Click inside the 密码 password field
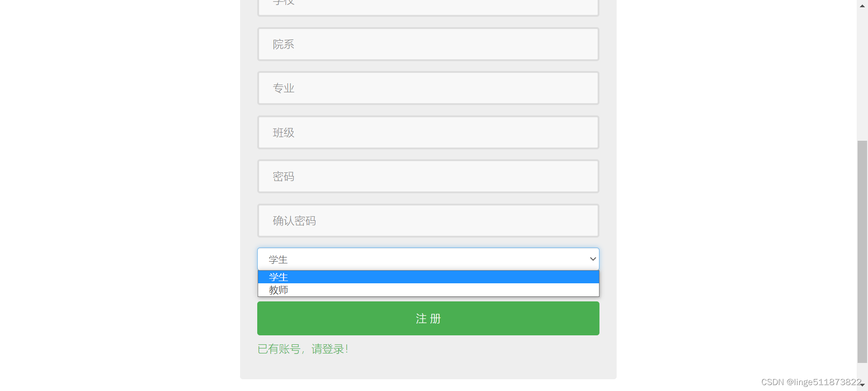Screen dimensions: 868x391 [x=428, y=176]
